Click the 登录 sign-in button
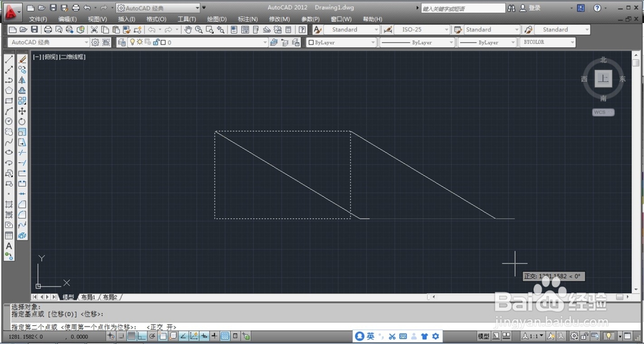The image size is (644, 344). pyautogui.click(x=531, y=8)
